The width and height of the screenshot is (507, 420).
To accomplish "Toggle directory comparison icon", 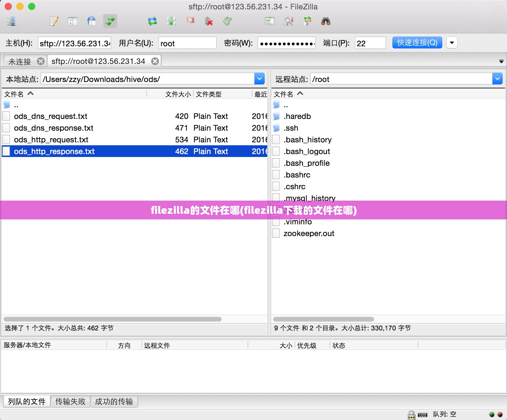I will [x=270, y=21].
